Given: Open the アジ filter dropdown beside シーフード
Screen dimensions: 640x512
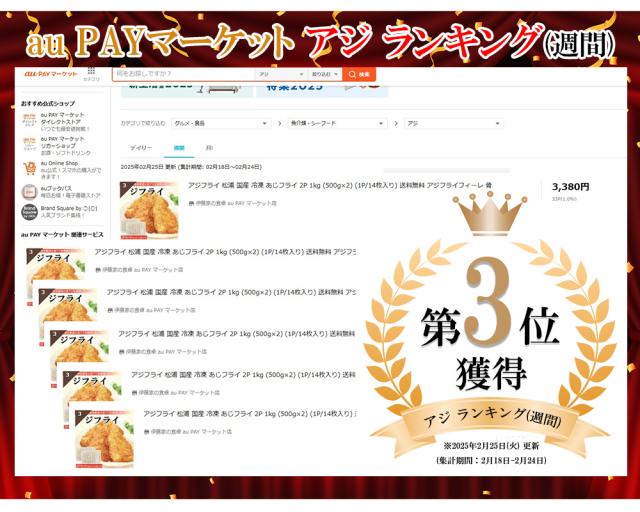Looking at the screenshot, I should pyautogui.click(x=453, y=123).
